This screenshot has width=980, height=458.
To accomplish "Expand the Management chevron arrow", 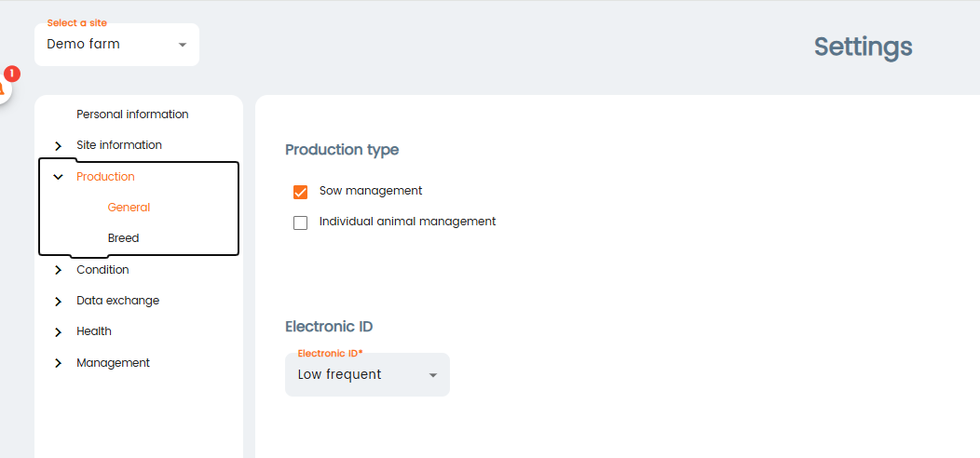I will [x=59, y=363].
